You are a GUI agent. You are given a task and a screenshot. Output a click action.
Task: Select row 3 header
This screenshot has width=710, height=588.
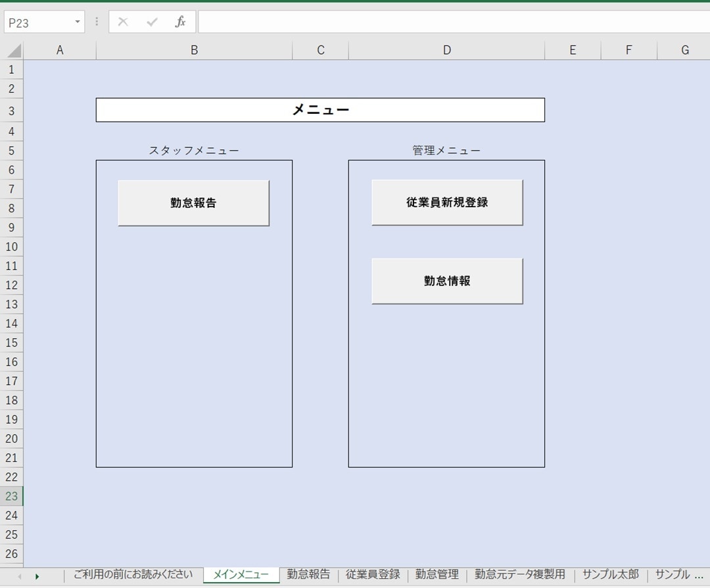[x=11, y=111]
